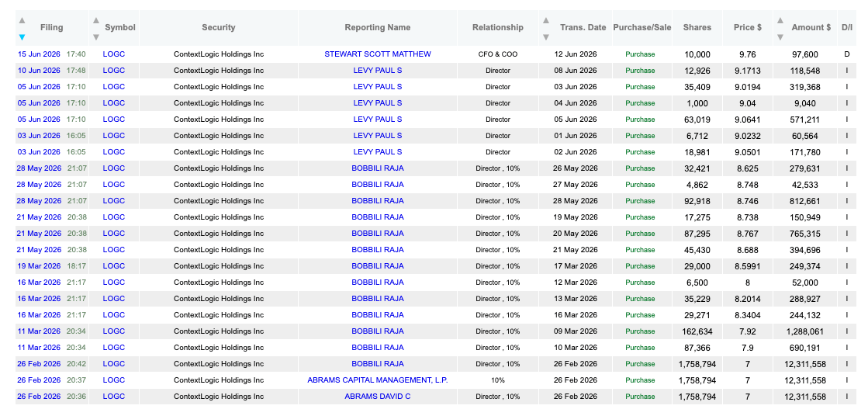This screenshot has width=868, height=416.
Task: Click the D/I column header
Action: point(847,27)
